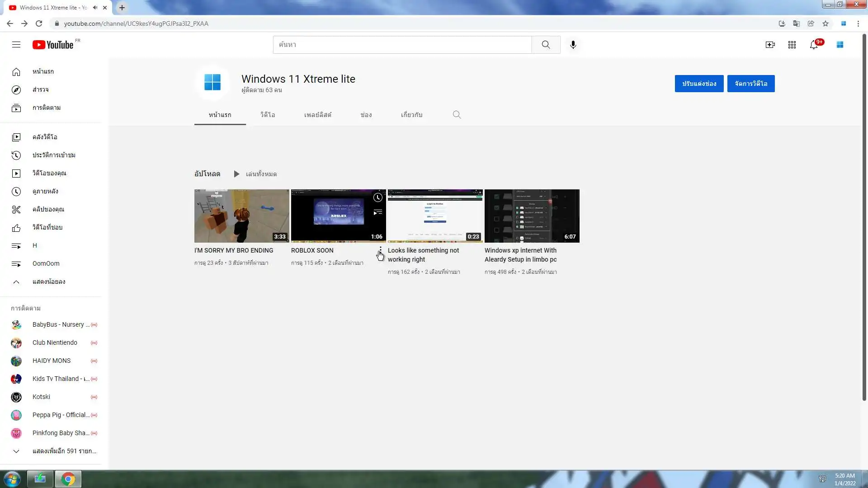Switch to the เพลย์ลิสต์ tab

click(317, 115)
